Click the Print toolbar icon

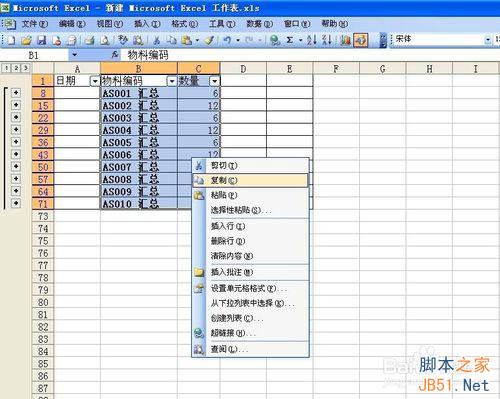[89, 40]
